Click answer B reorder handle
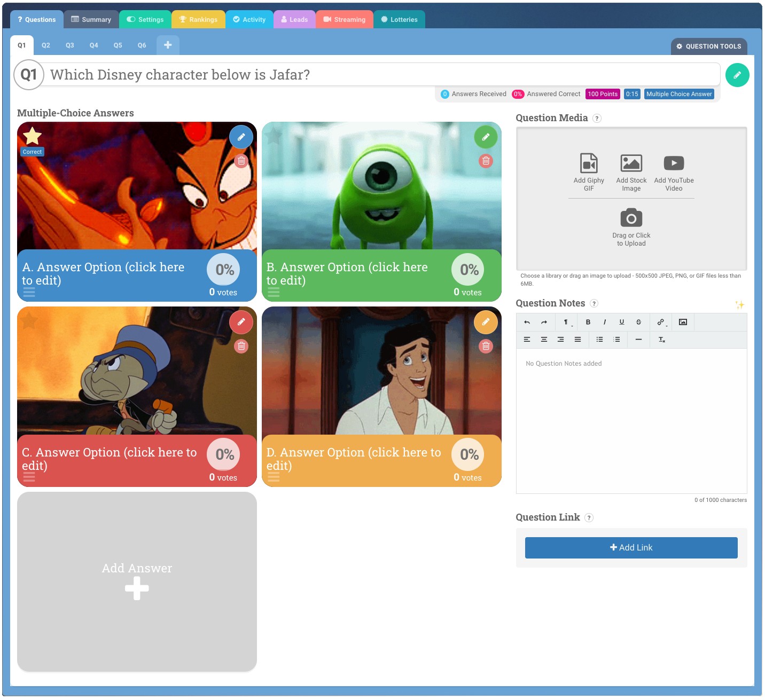This screenshot has height=700, width=765. coord(274,292)
